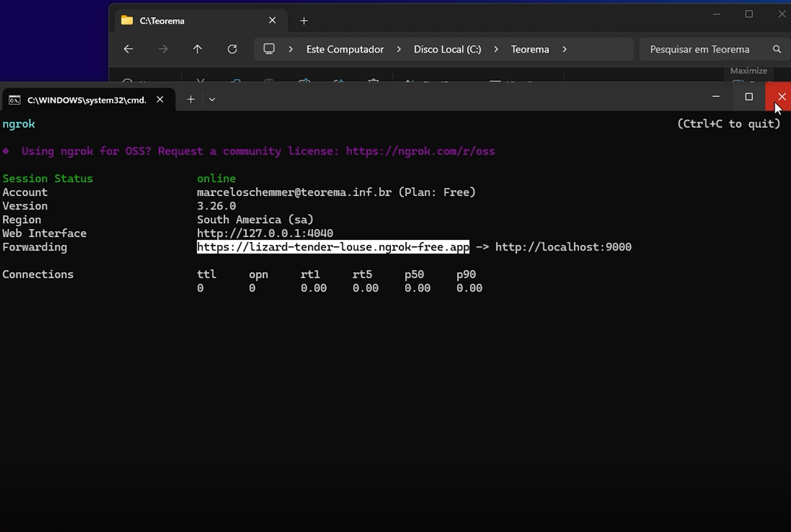Refresh the Teorema folder view

[232, 49]
